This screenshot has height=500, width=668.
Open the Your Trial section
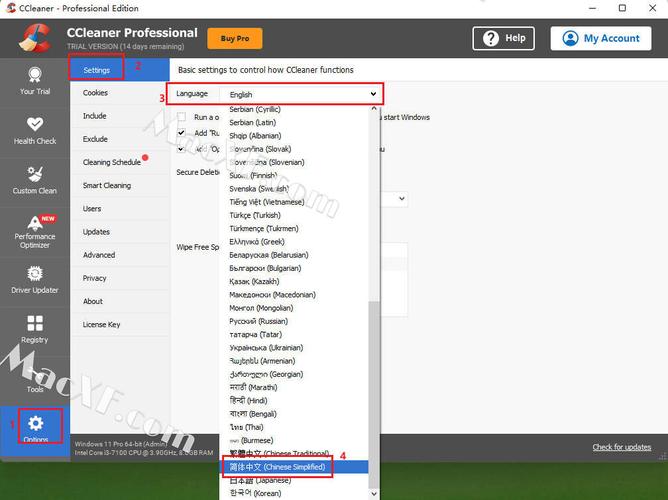click(x=35, y=81)
